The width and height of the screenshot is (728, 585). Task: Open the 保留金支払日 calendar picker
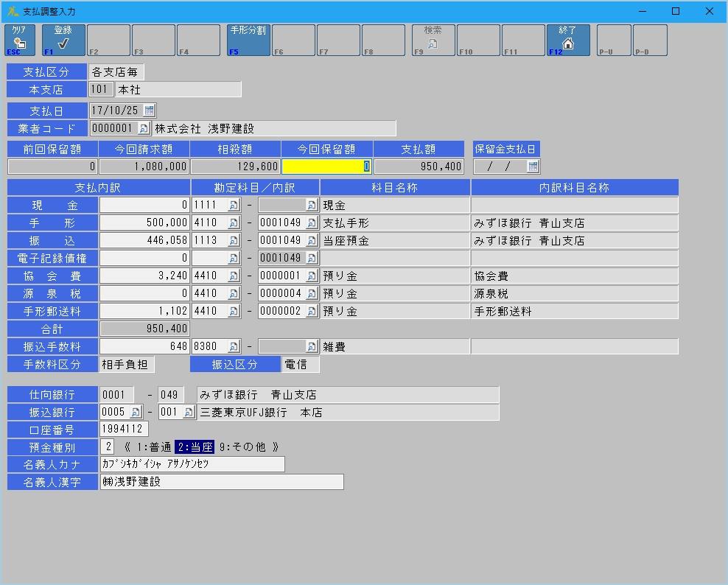pos(533,167)
